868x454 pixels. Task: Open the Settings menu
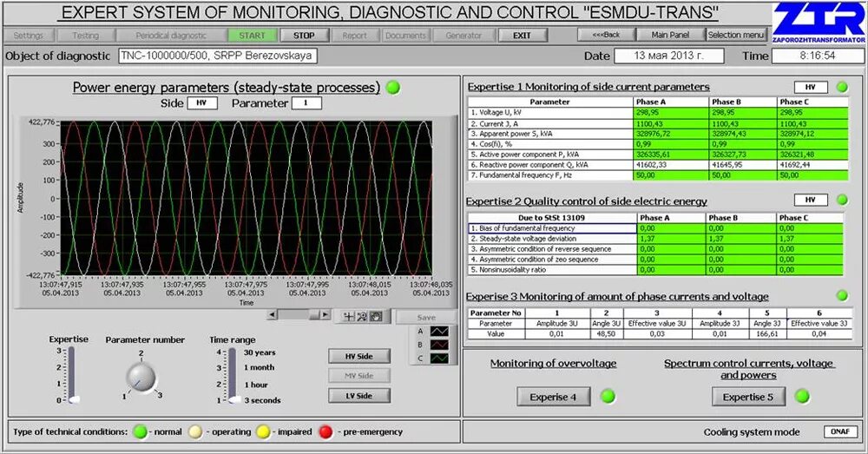29,36
